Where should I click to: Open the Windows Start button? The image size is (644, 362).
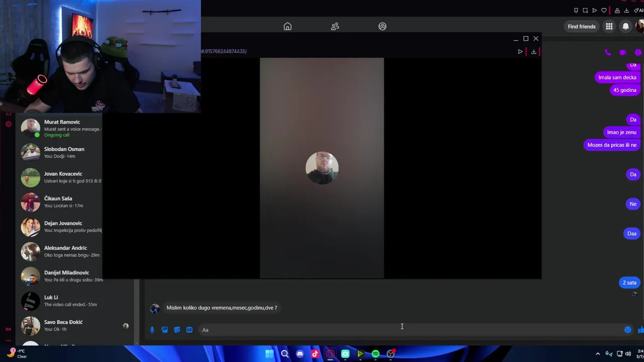[x=270, y=354]
